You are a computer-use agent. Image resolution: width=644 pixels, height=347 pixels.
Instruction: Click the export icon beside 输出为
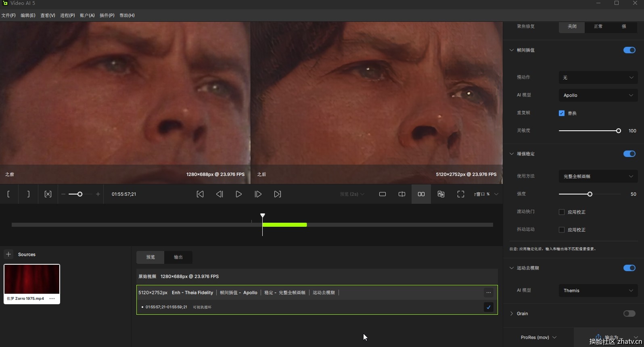click(x=598, y=337)
